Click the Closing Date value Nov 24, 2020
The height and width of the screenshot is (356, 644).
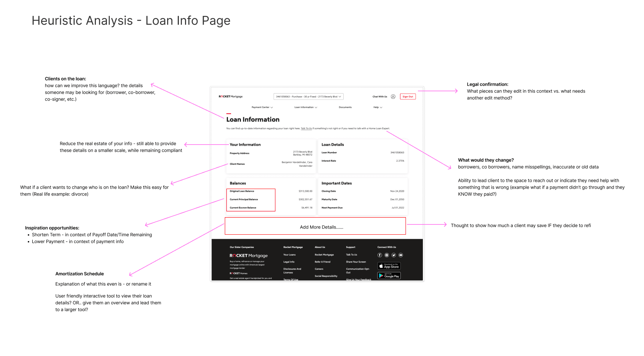(x=397, y=191)
